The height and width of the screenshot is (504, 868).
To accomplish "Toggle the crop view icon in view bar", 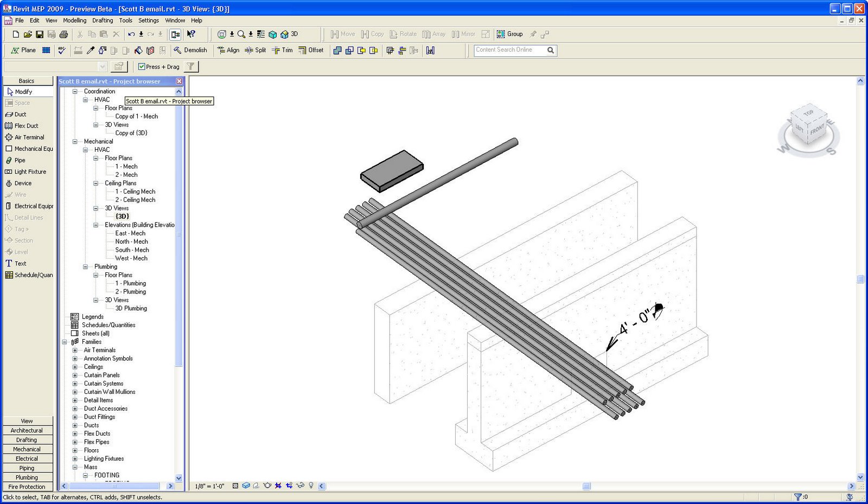I will tap(278, 486).
